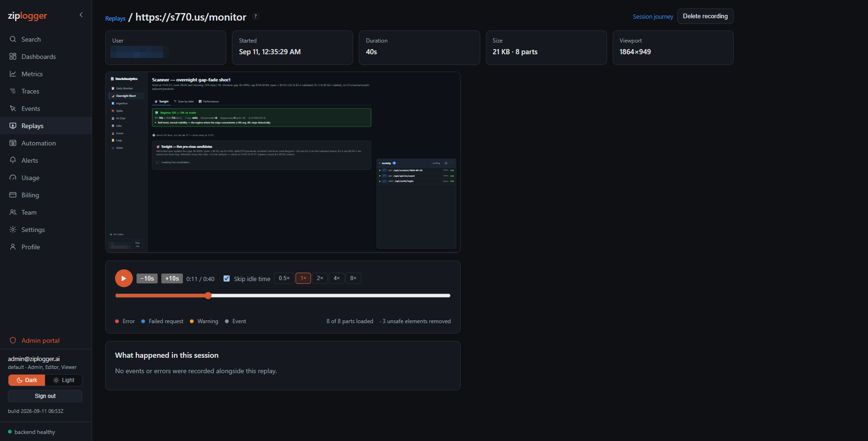This screenshot has width=868, height=441.
Task: Set playback speed to 4×
Action: click(337, 278)
